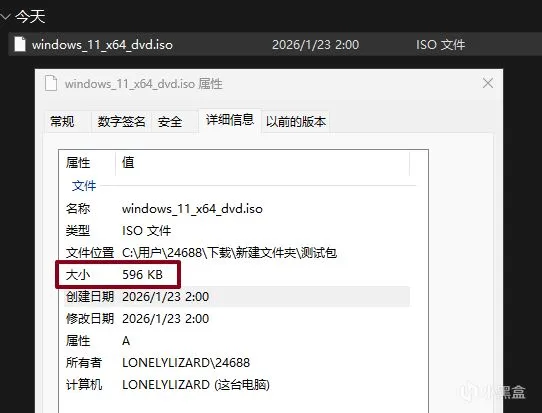Click the ISO file icon in the file list

(x=20, y=44)
